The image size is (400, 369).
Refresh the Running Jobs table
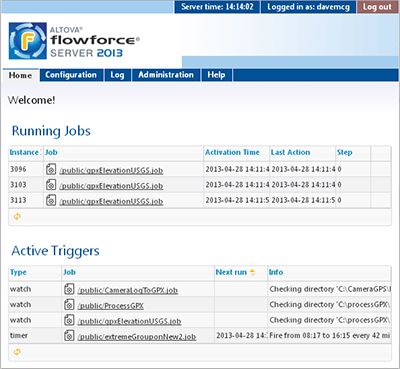[17, 217]
